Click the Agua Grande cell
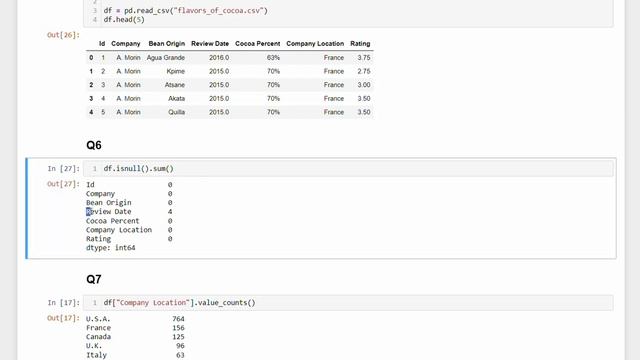Image resolution: width=640 pixels, height=360 pixels. (166, 58)
